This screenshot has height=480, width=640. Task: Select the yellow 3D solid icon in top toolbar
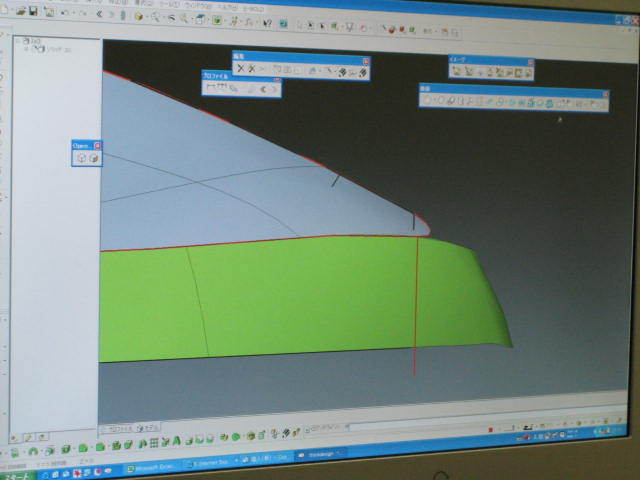pyautogui.click(x=139, y=16)
